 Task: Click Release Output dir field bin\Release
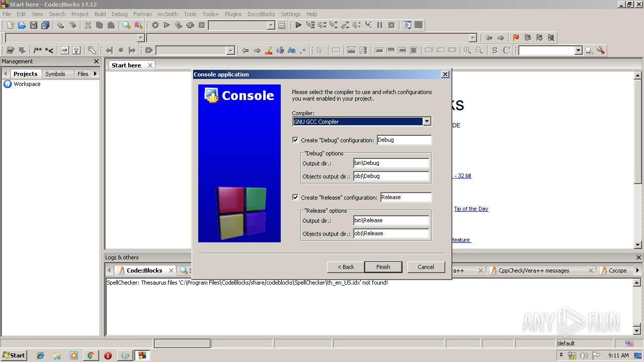pyautogui.click(x=391, y=220)
